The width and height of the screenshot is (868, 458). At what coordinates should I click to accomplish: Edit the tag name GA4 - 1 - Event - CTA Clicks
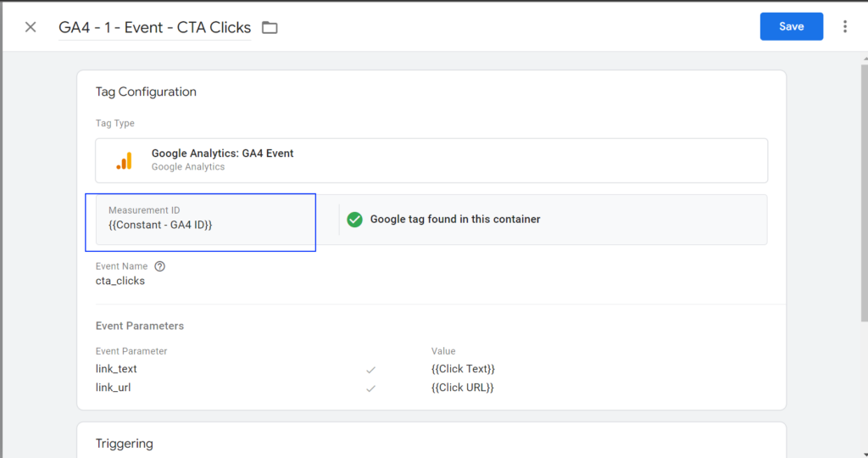pyautogui.click(x=154, y=28)
